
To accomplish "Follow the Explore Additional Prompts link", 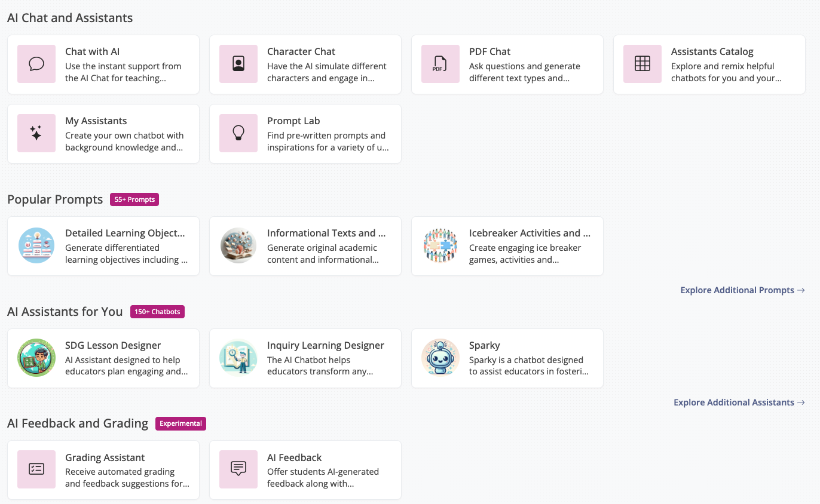I will pyautogui.click(x=742, y=290).
